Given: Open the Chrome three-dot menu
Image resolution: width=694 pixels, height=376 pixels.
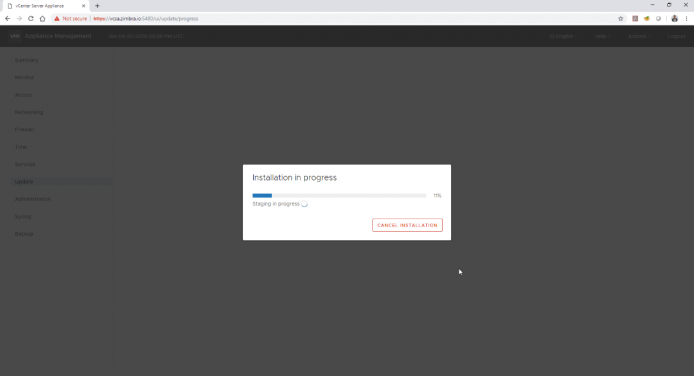Looking at the screenshot, I should pyautogui.click(x=686, y=19).
